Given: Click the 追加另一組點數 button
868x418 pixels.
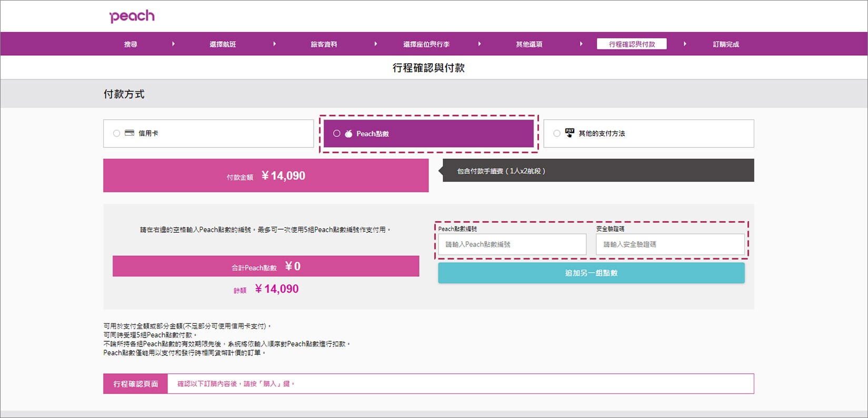Looking at the screenshot, I should [591, 273].
